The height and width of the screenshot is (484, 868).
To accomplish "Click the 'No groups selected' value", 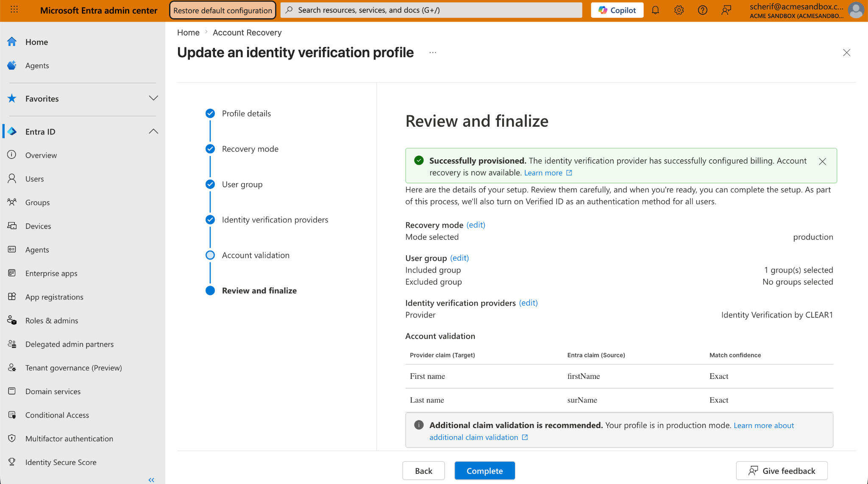I will coord(798,282).
